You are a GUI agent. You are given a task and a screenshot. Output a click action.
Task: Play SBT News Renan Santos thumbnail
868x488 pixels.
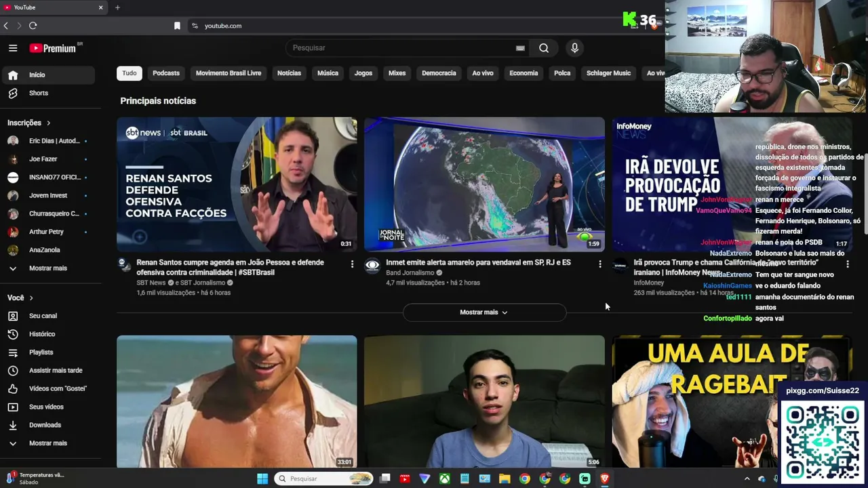(x=237, y=184)
